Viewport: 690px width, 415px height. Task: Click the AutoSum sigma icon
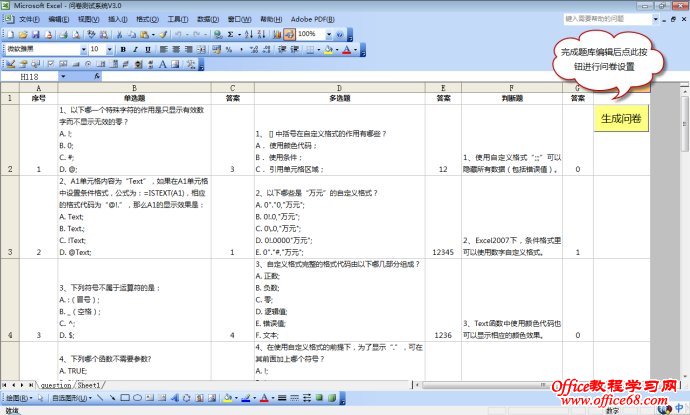click(230, 34)
